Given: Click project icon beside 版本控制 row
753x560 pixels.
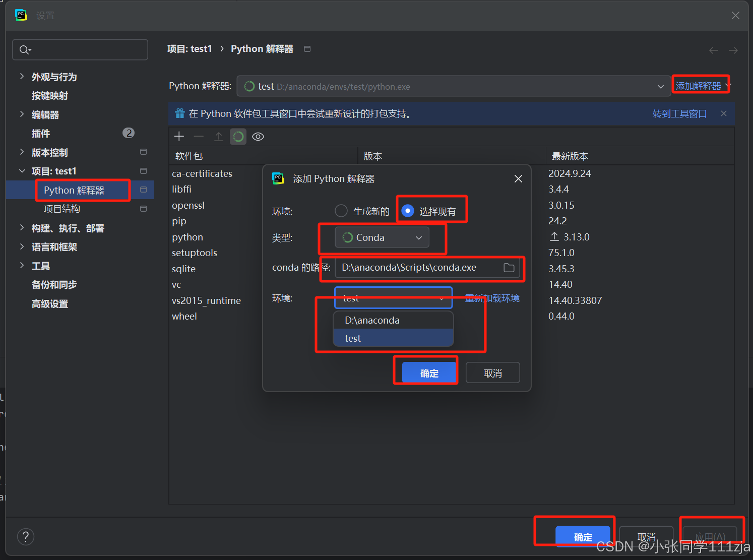Looking at the screenshot, I should pyautogui.click(x=143, y=152).
